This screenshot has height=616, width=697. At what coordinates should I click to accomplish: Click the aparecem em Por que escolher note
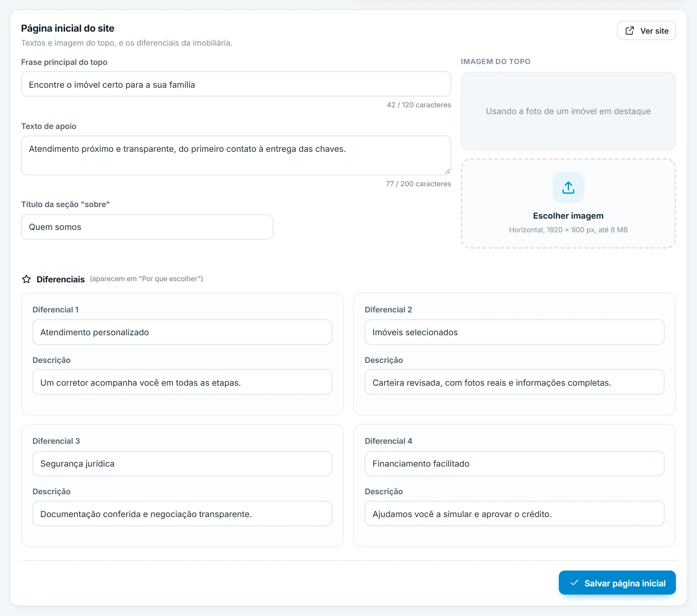146,279
